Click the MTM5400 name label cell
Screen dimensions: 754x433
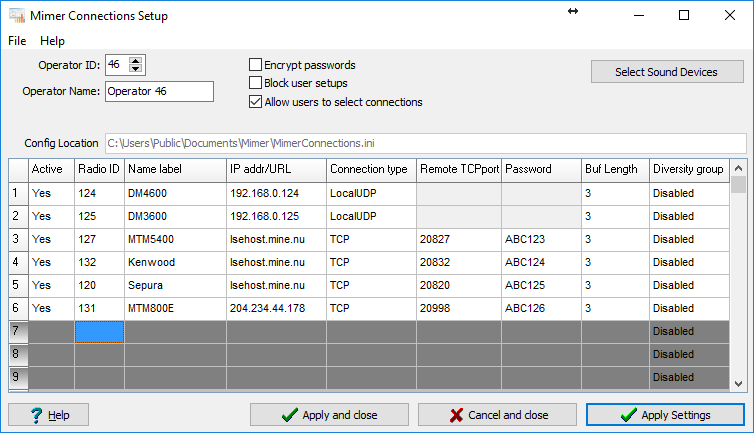pos(176,240)
